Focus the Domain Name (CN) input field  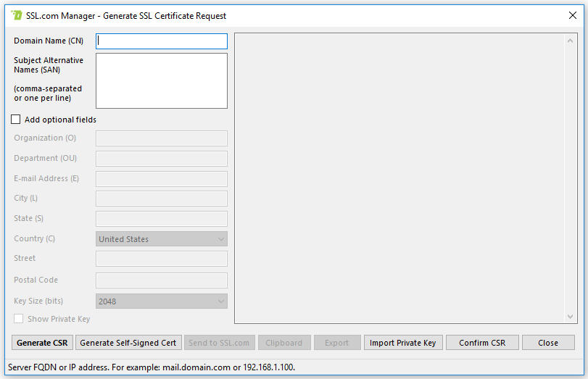coord(162,41)
